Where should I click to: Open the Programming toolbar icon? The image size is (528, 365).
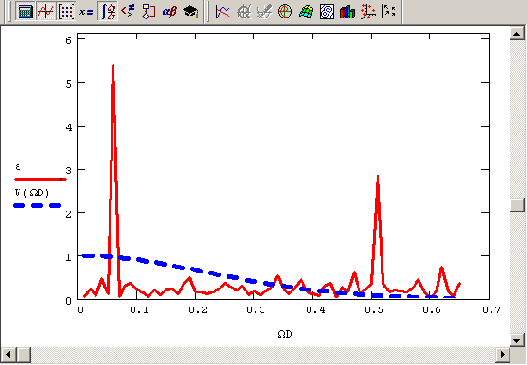click(148, 12)
